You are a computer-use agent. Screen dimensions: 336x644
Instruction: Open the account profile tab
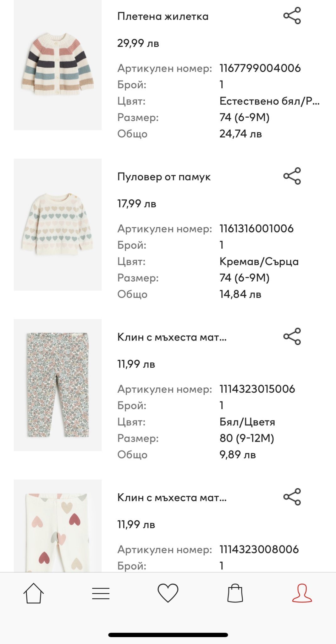click(302, 593)
